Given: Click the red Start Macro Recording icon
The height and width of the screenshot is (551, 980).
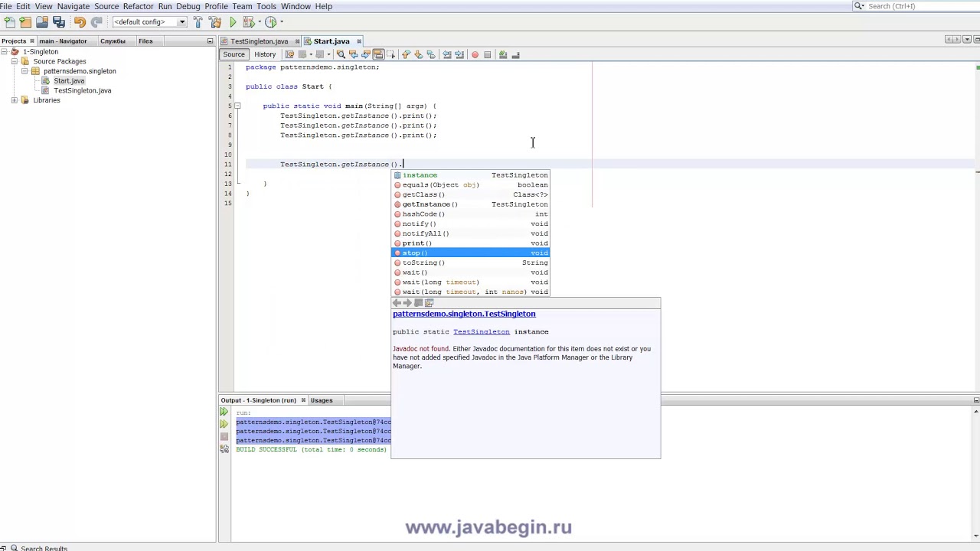Looking at the screenshot, I should (475, 54).
